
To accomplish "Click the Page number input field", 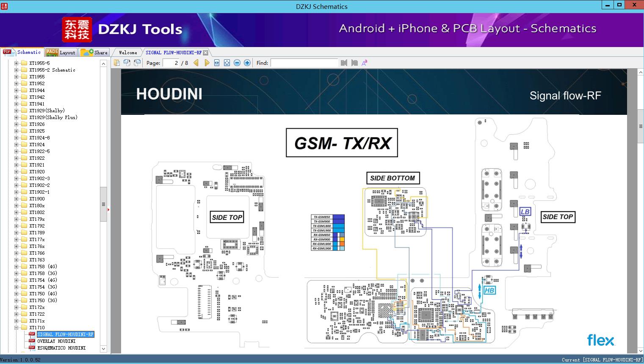I will click(170, 63).
